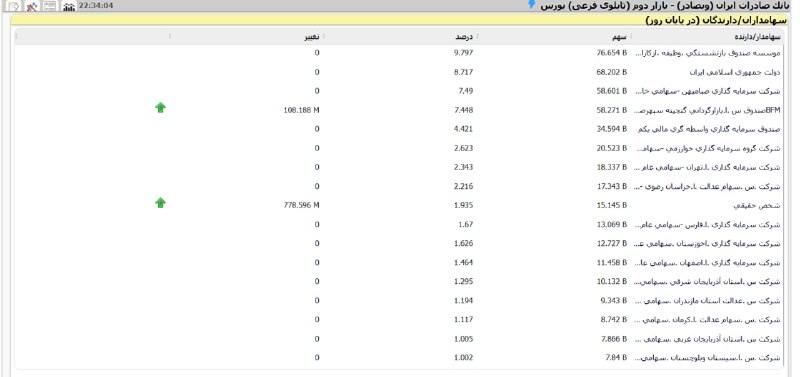
Task: Click share count 15.145 B
Action: click(x=612, y=206)
